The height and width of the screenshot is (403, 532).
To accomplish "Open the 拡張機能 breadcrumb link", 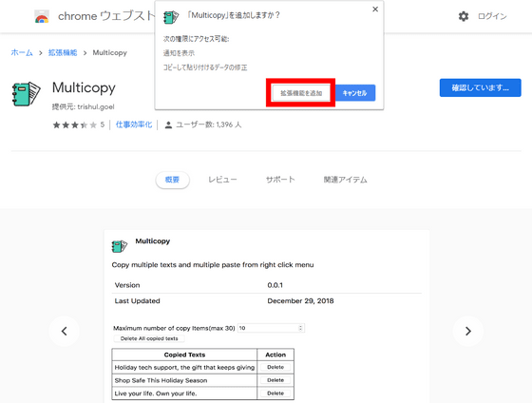I will [x=63, y=52].
